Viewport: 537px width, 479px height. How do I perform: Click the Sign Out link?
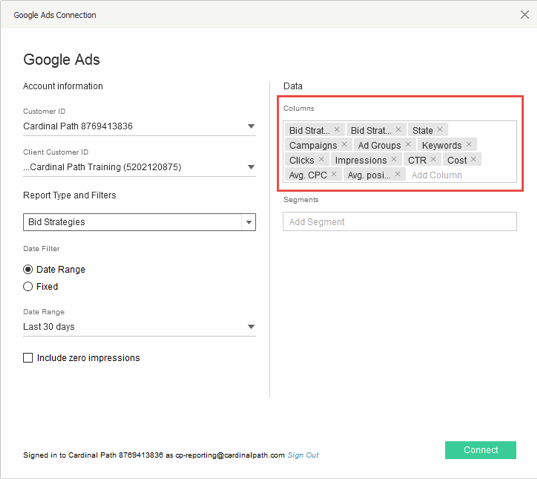tap(303, 455)
